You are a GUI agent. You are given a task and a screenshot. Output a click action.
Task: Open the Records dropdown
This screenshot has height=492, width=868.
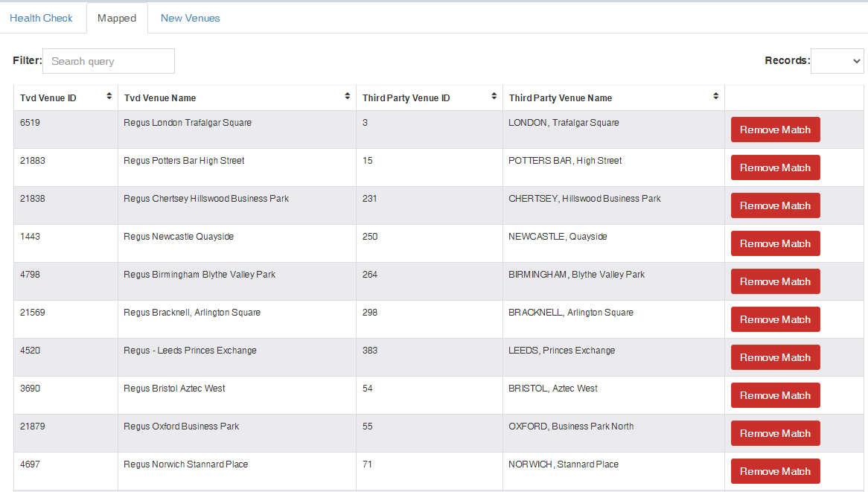click(x=837, y=61)
